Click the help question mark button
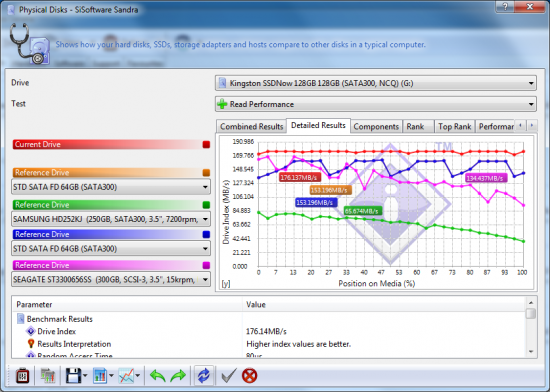The width and height of the screenshot is (550, 392). 505,7
